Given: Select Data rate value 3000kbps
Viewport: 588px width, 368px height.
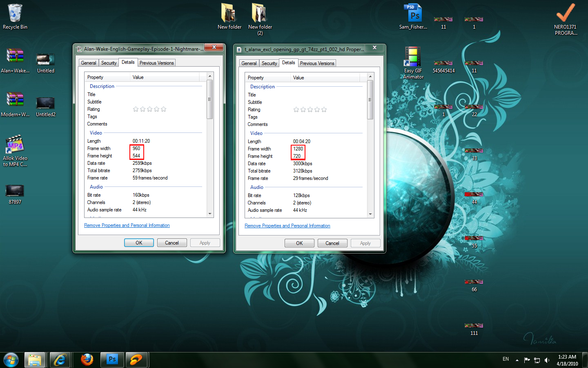Looking at the screenshot, I should pyautogui.click(x=303, y=164).
